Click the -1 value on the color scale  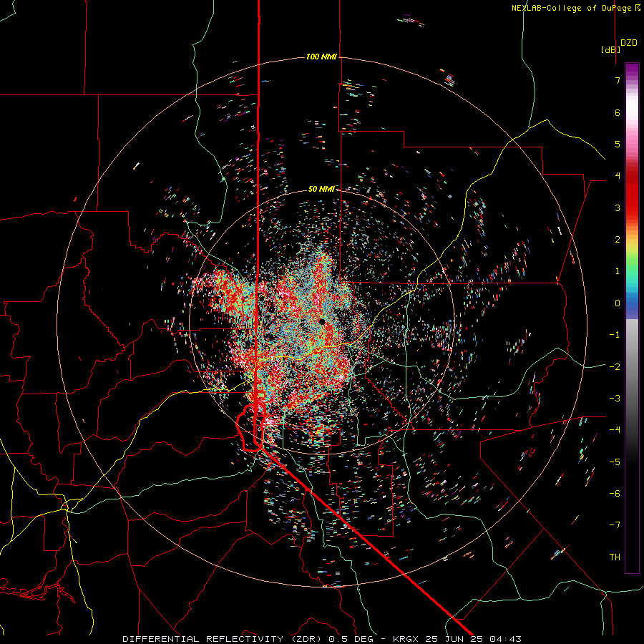(615, 335)
